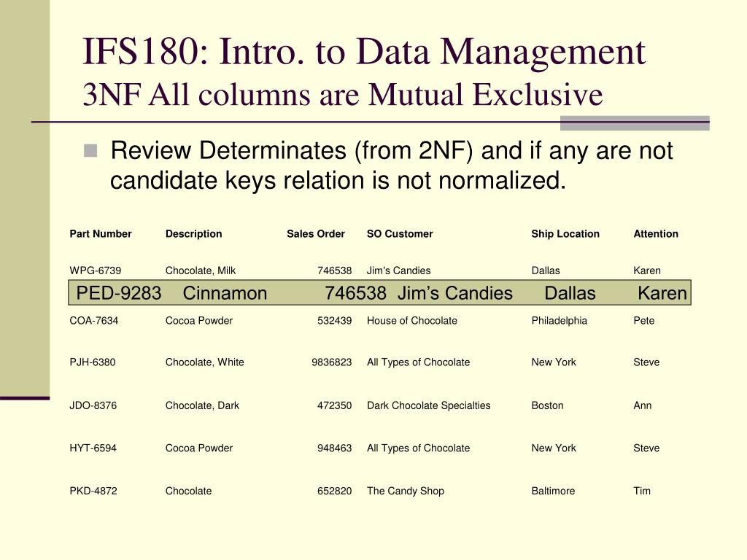Select the Ship Location column header
This screenshot has height=560, width=747.
pyautogui.click(x=565, y=234)
